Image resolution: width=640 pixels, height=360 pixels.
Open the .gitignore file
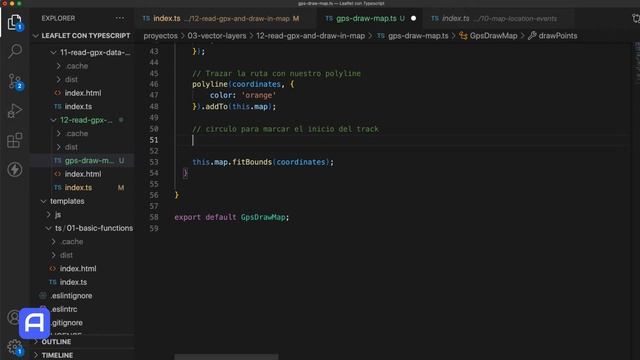tap(67, 322)
